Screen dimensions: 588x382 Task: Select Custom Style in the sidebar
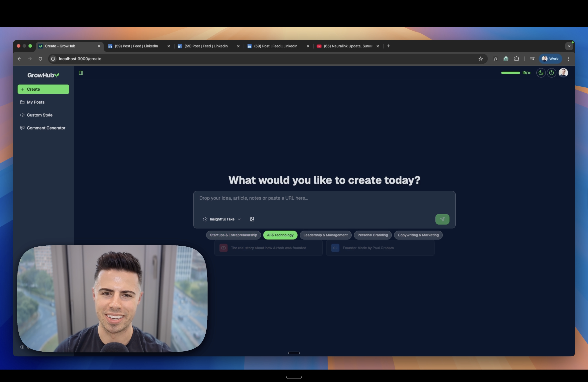39,115
